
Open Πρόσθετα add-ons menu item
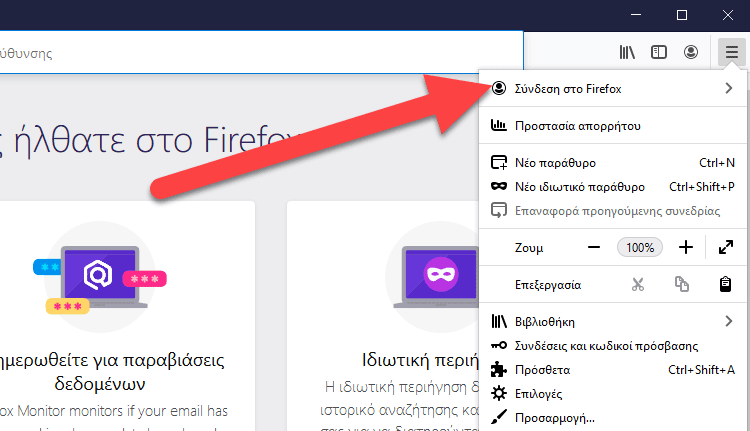(613, 369)
